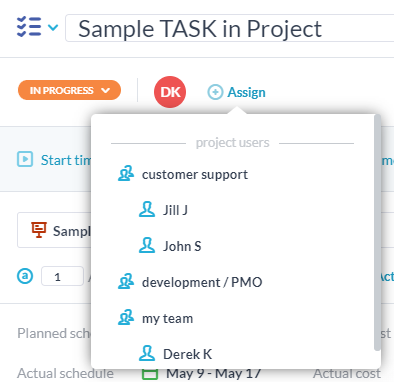Click the my team group icon
This screenshot has height=382, width=394.
(126, 317)
